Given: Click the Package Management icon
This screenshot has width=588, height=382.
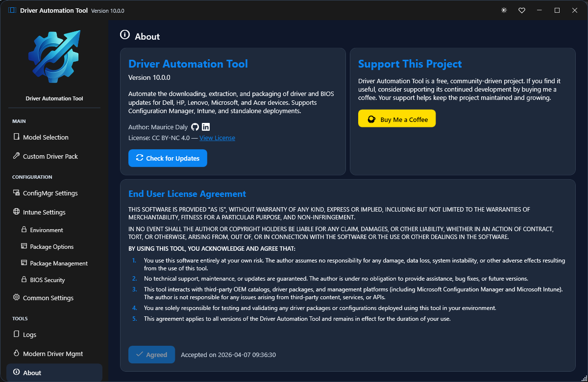Looking at the screenshot, I should (x=24, y=263).
